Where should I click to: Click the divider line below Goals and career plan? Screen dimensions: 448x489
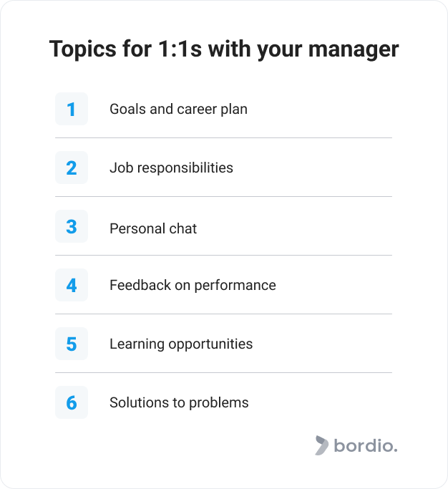223,137
